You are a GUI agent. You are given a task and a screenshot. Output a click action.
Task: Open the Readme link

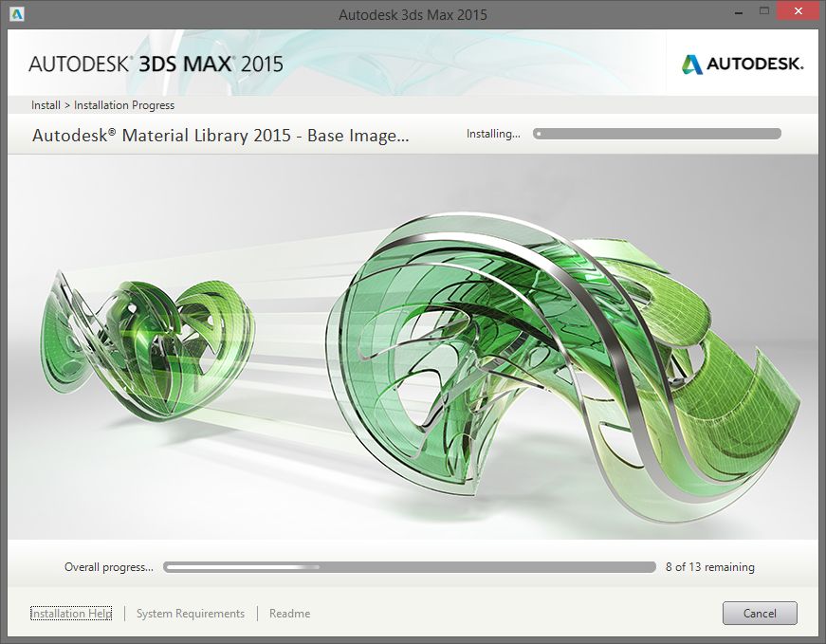click(x=290, y=614)
